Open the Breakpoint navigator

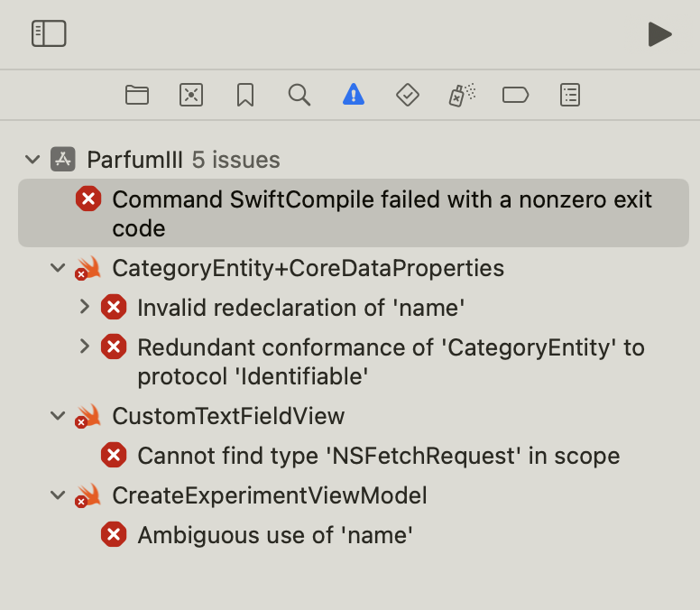[x=515, y=95]
